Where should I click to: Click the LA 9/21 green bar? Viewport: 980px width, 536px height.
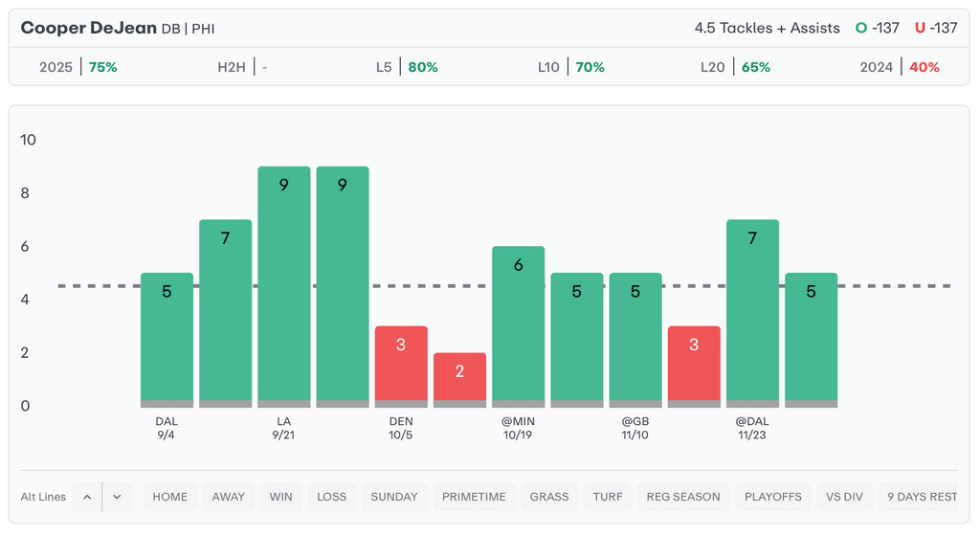click(x=284, y=285)
